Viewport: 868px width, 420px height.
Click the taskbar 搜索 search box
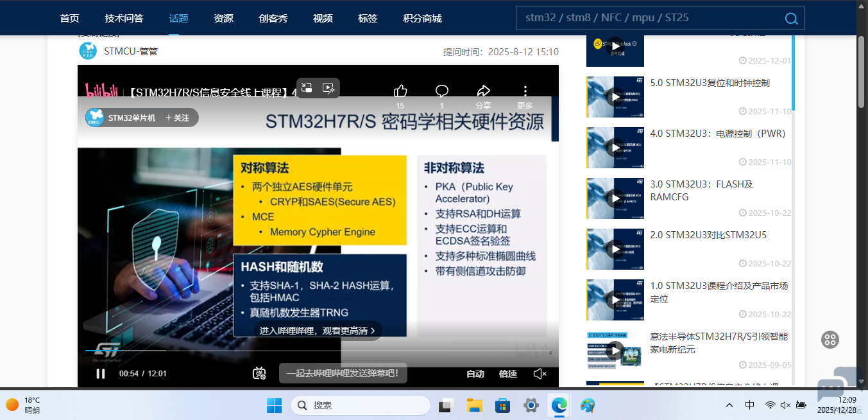361,405
